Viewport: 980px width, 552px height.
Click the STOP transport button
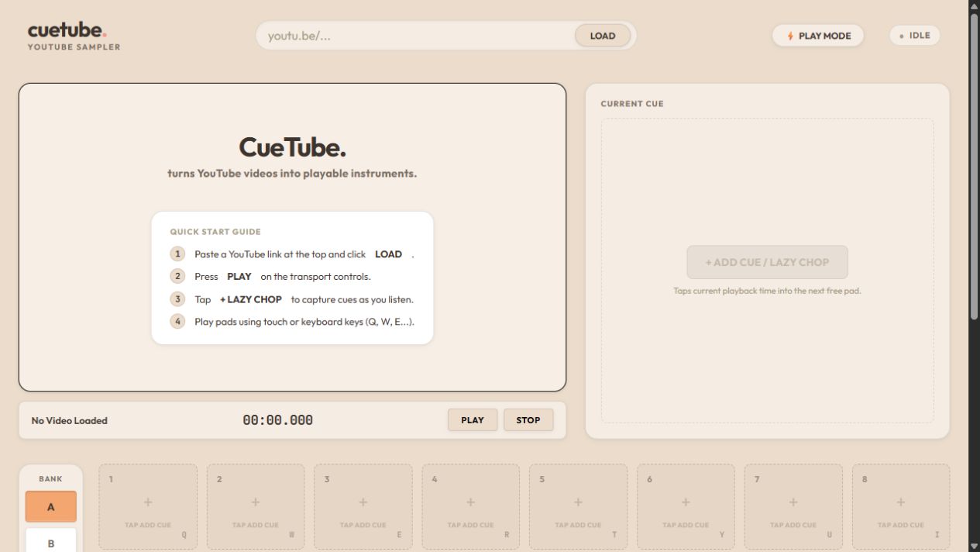528,420
